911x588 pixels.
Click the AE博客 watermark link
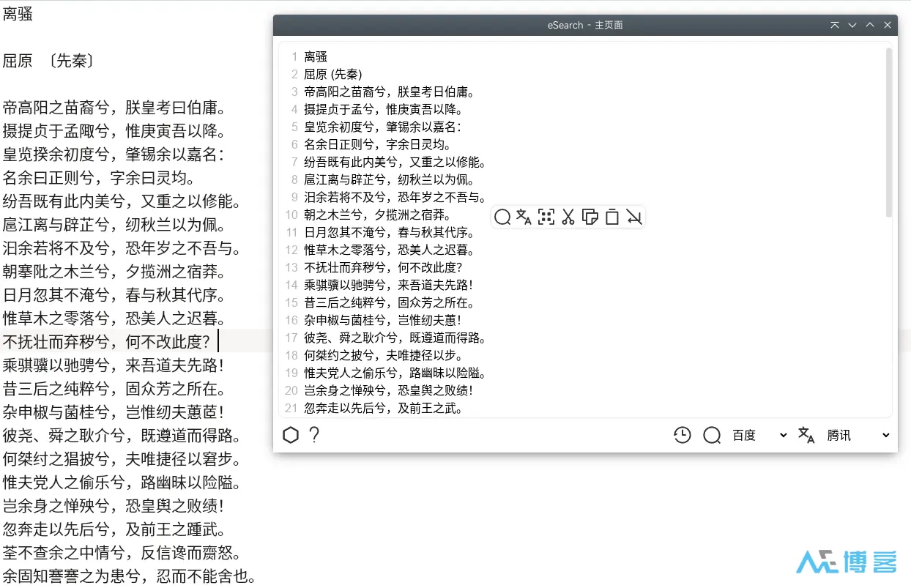(847, 562)
